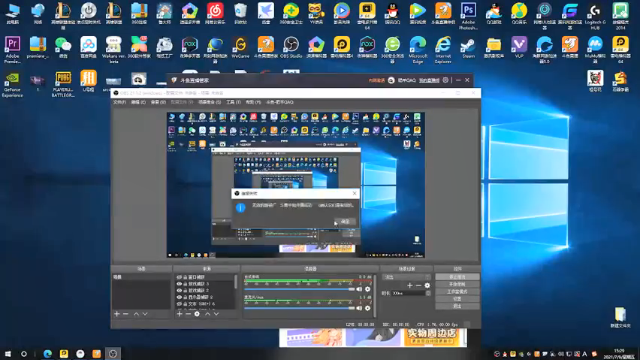Select the 场景 entry in Scenes list

click(141, 277)
